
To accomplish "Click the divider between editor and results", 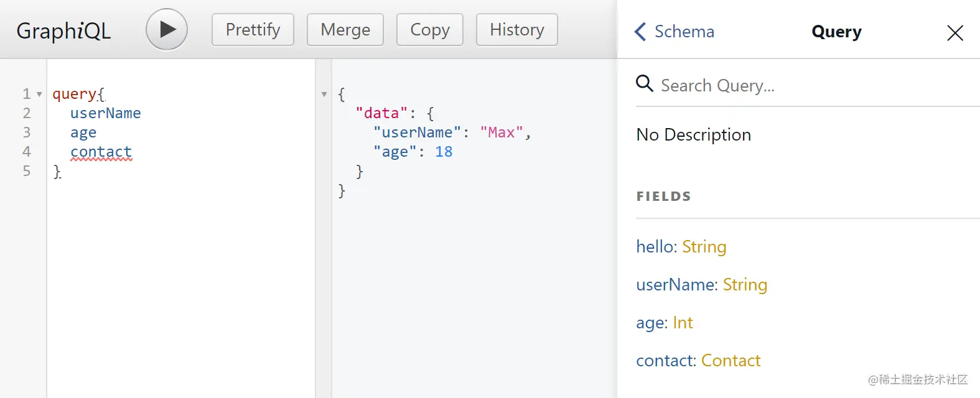I will click(x=324, y=228).
